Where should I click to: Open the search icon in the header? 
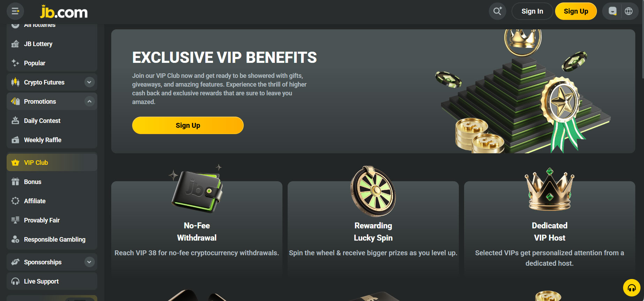pos(498,11)
